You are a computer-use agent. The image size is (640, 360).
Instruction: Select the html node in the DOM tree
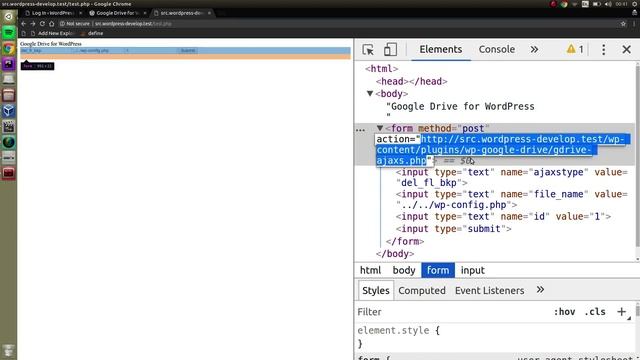click(382, 69)
